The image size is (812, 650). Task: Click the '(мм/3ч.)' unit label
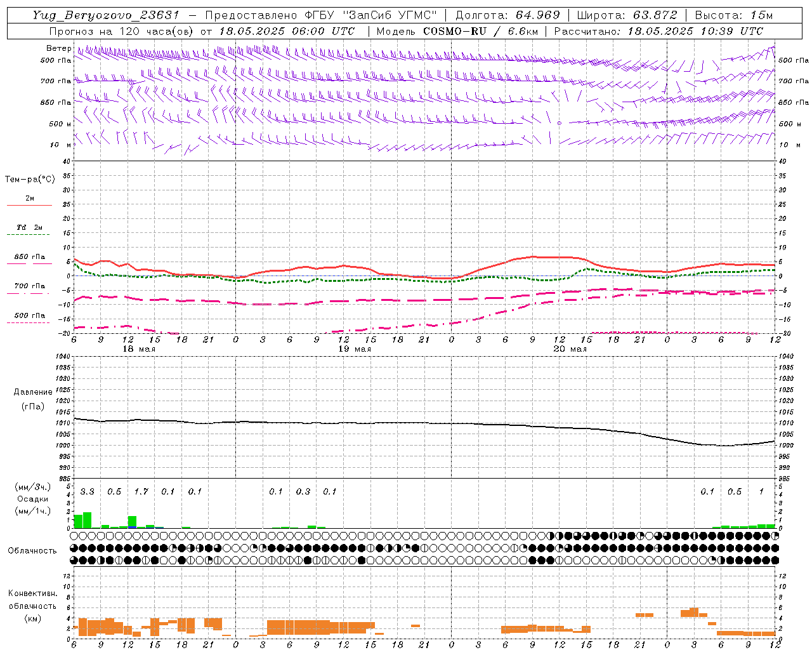[x=32, y=487]
